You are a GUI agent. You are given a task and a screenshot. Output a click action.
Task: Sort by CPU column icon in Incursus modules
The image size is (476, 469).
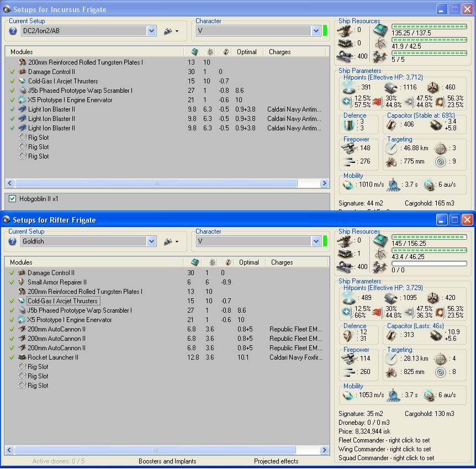coord(195,51)
